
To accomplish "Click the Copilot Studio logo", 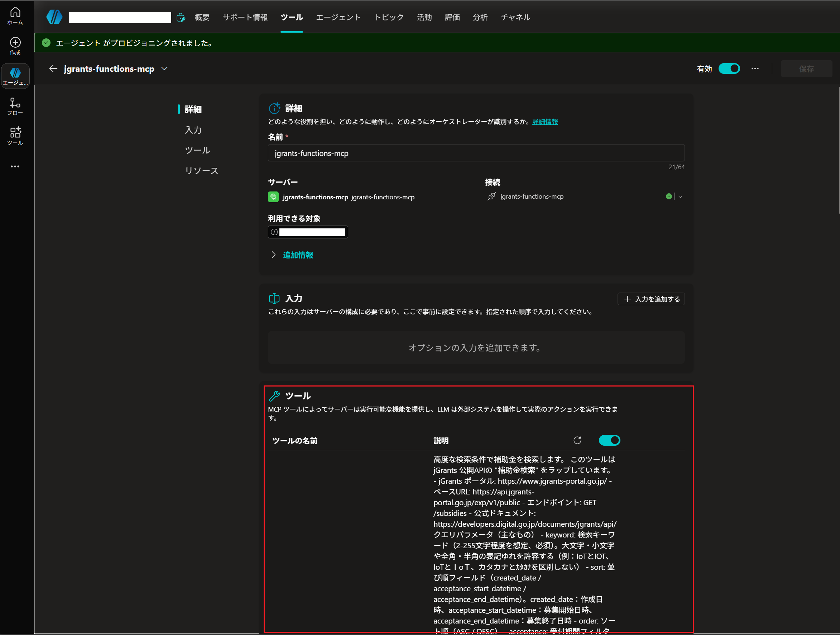I will 54,17.
